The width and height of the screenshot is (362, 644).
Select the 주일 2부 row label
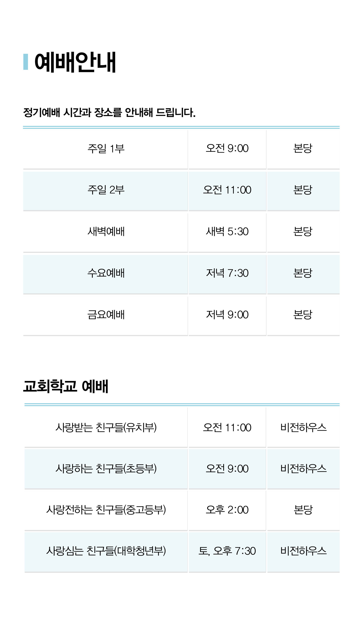pyautogui.click(x=106, y=190)
